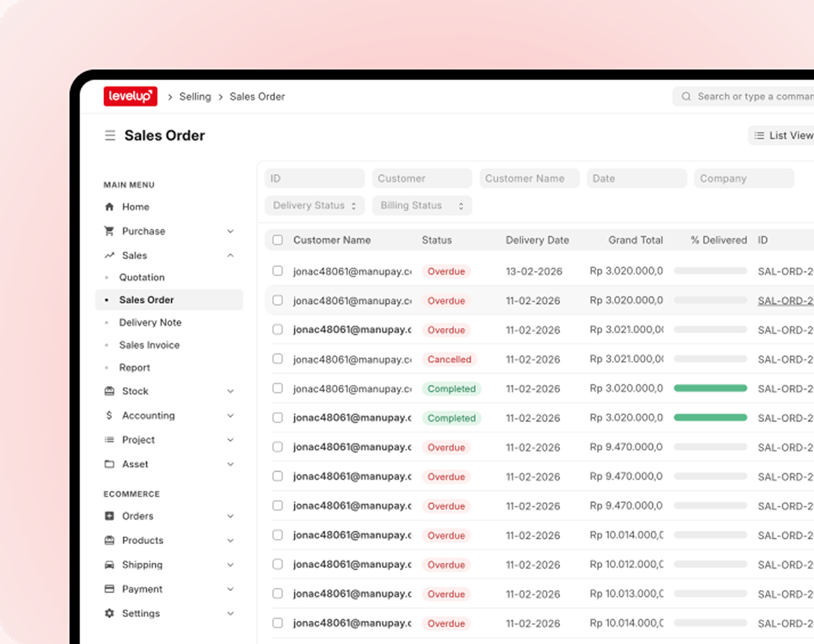This screenshot has height=644, width=814.
Task: Toggle sidebar with hamburger icon
Action: point(110,135)
